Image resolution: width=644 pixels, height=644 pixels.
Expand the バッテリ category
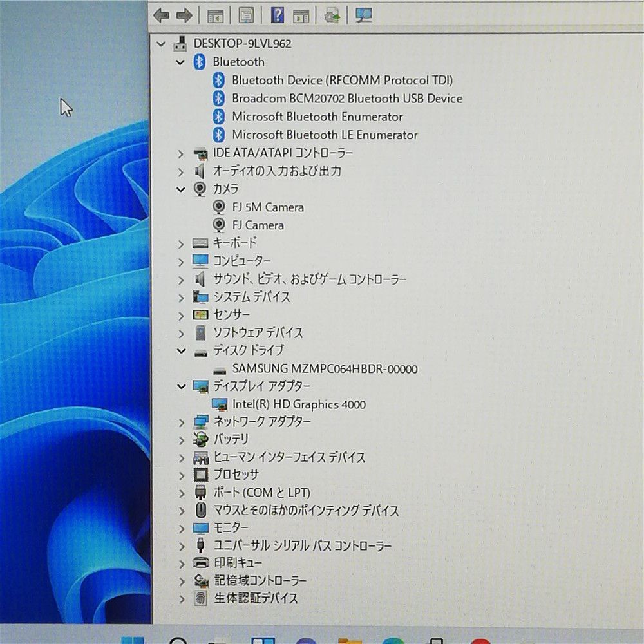tap(182, 440)
